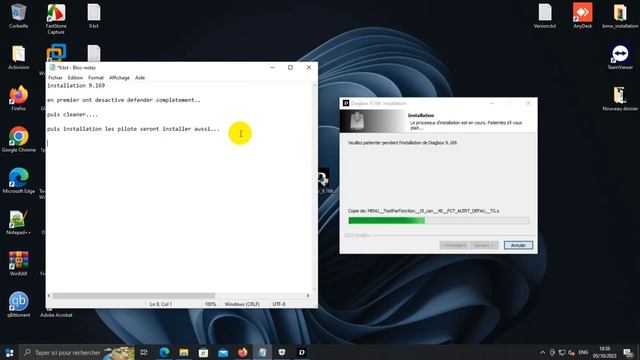Open the Microsoft Edge desktop shortcut

point(18,180)
